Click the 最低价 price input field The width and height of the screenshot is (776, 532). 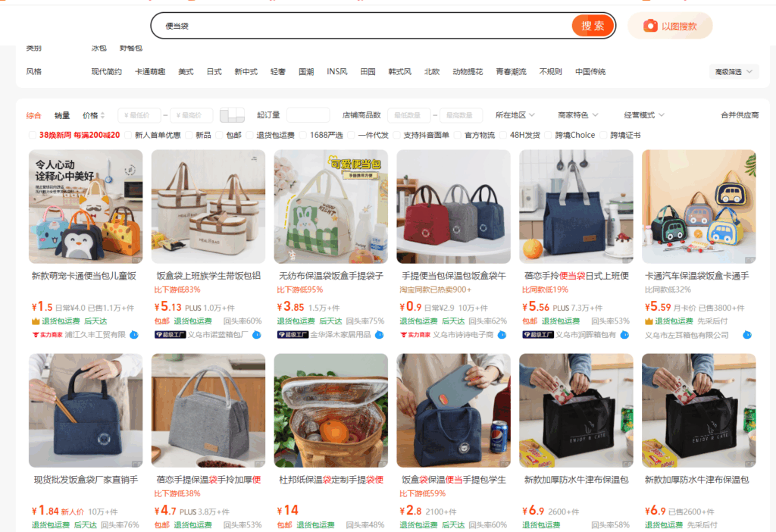click(x=139, y=115)
